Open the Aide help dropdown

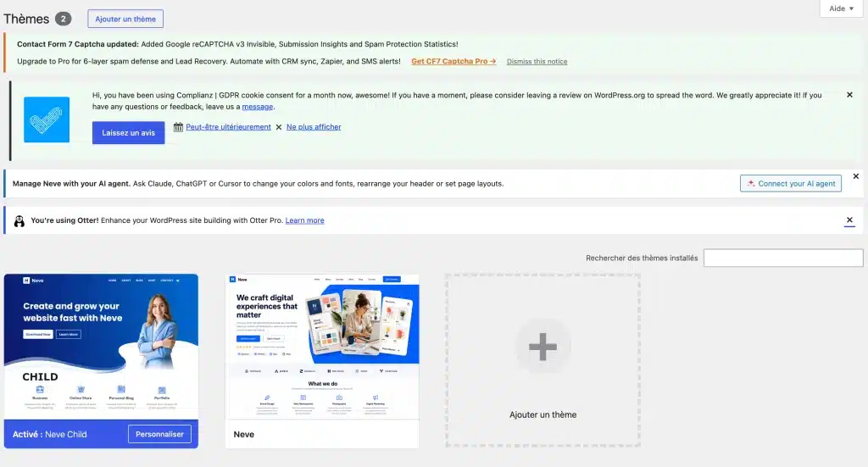[x=841, y=8]
